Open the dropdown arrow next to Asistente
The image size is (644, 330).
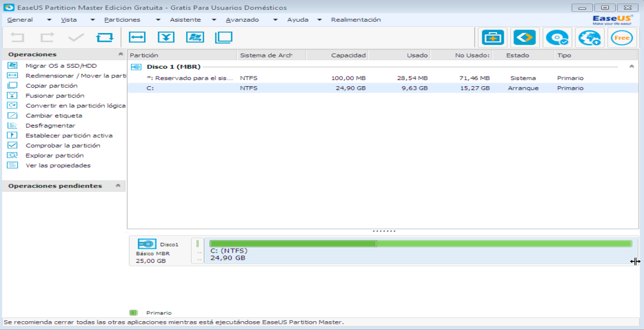tap(213, 20)
